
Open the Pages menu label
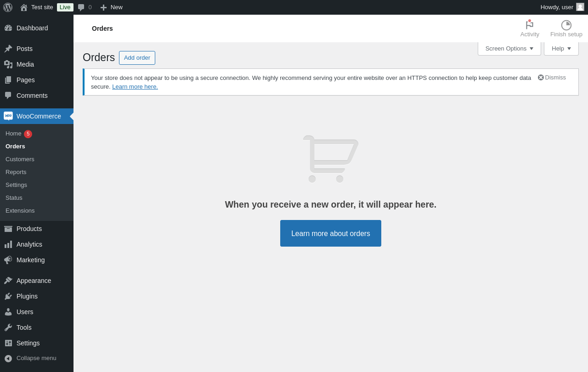(26, 80)
